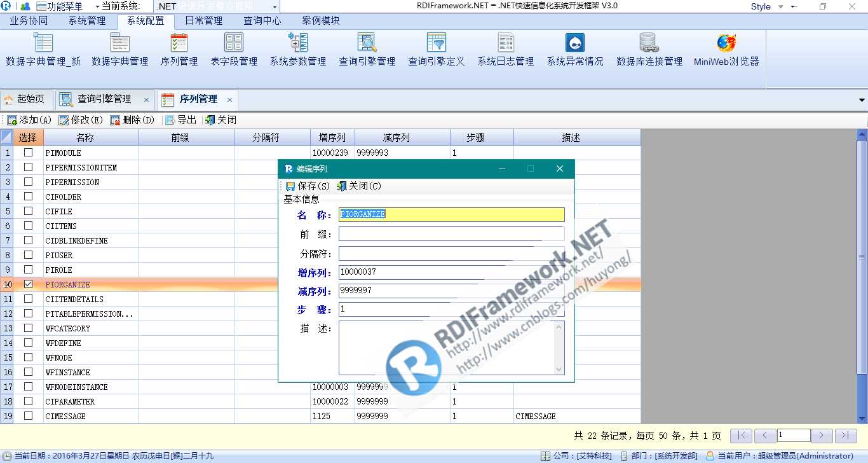
Task: Switch to 系统管理 ribbon tab
Action: 87,20
